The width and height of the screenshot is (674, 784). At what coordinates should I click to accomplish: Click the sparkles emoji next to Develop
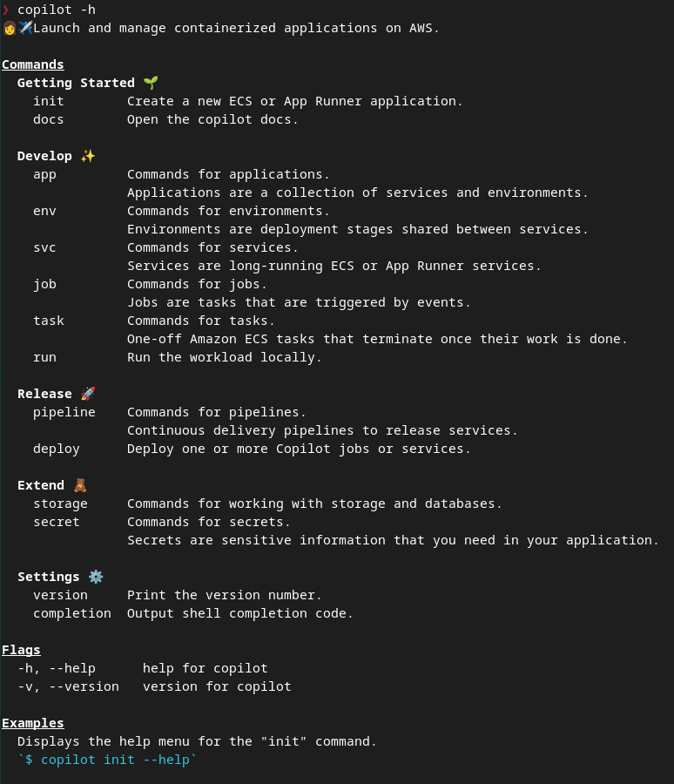point(88,156)
